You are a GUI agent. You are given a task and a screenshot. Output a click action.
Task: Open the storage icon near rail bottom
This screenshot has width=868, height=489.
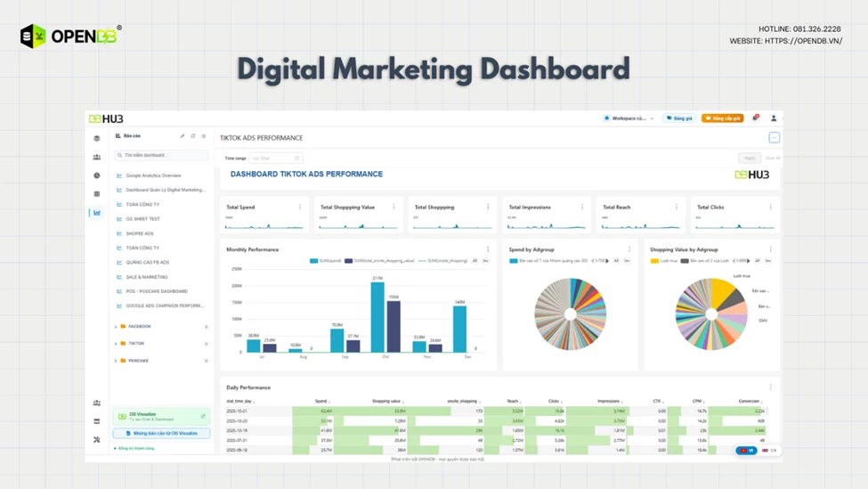coord(97,421)
